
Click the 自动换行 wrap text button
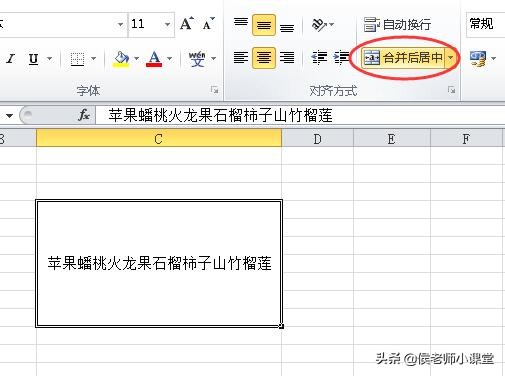pyautogui.click(x=397, y=25)
